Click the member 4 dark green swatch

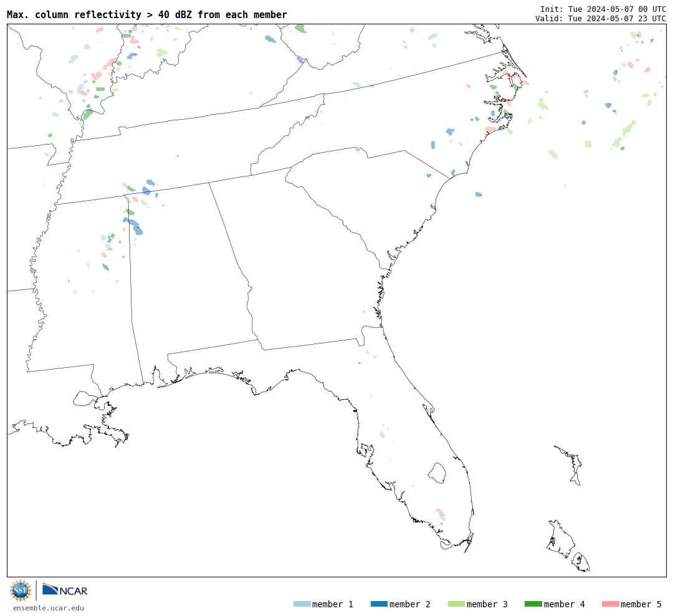pos(533,604)
